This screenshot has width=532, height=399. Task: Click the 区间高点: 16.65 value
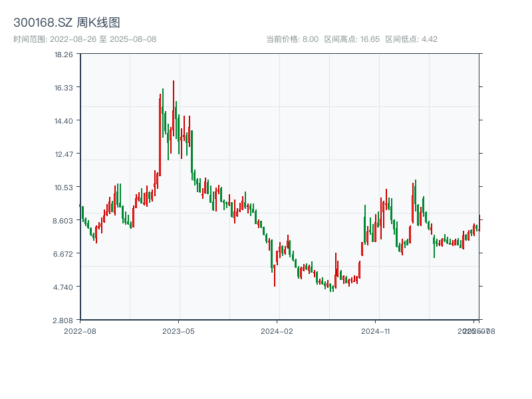coord(351,38)
